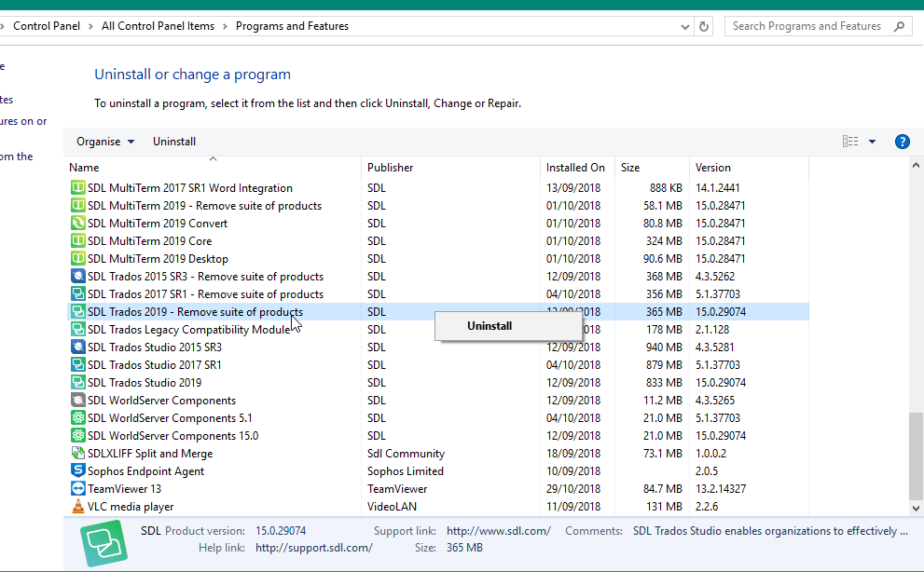Expand the chevron after Control Panel breadcrumb
Screen dimensions: 924x572
tap(90, 26)
